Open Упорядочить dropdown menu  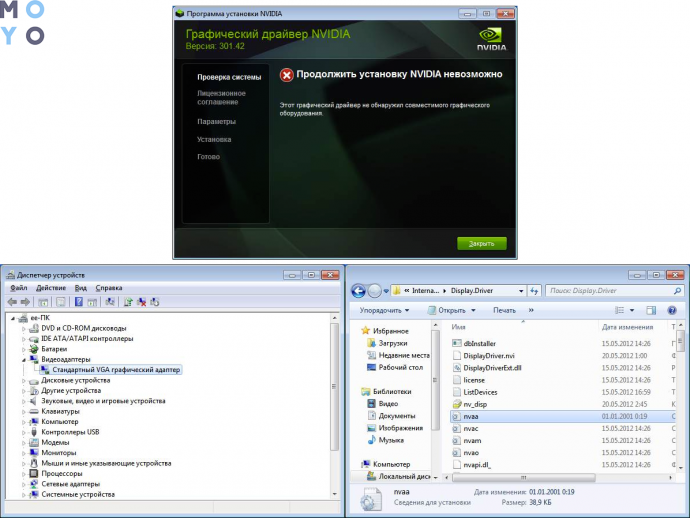click(384, 310)
